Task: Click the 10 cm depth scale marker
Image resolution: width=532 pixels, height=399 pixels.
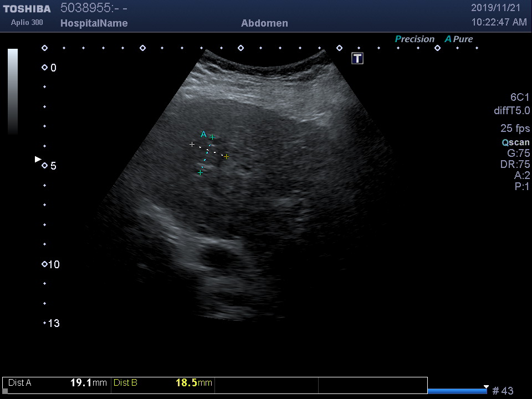Action: 44,264
